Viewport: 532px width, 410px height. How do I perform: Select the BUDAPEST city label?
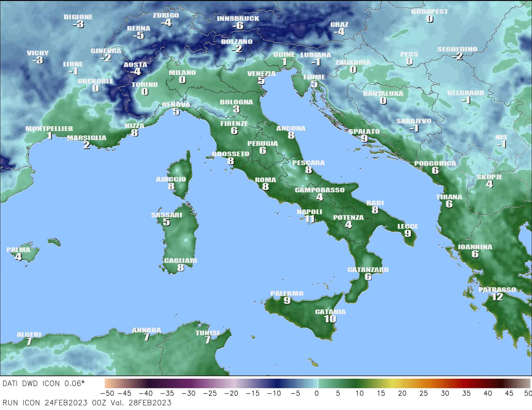coord(429,12)
